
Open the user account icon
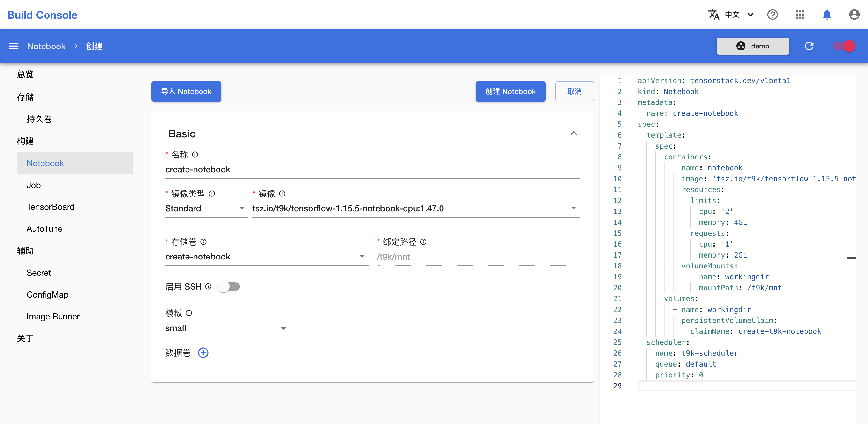tap(854, 15)
